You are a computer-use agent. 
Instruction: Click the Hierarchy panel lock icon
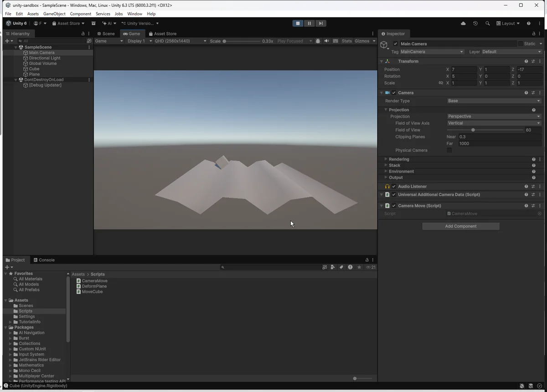coord(83,34)
